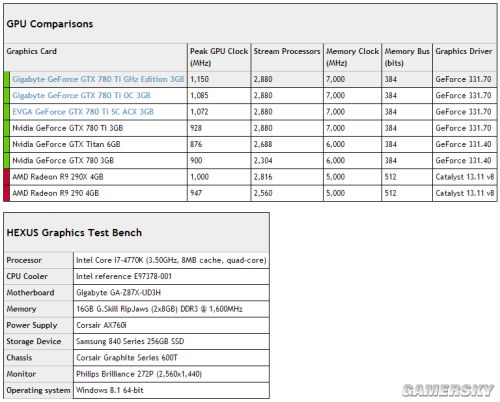Click the Philips Brilliance 272P value

[x=139, y=374]
